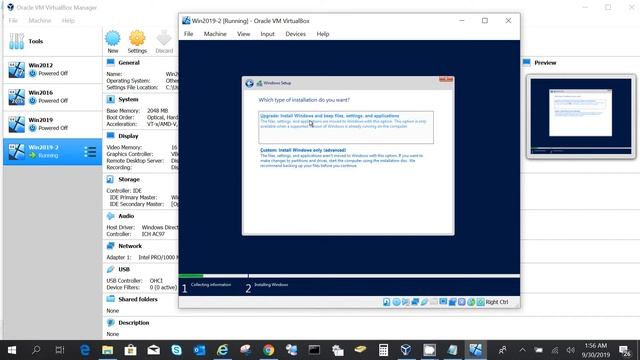Viewport: 640px width, 360px height.
Task: Click the Base Memory 2048 MB value
Action: click(x=158, y=111)
